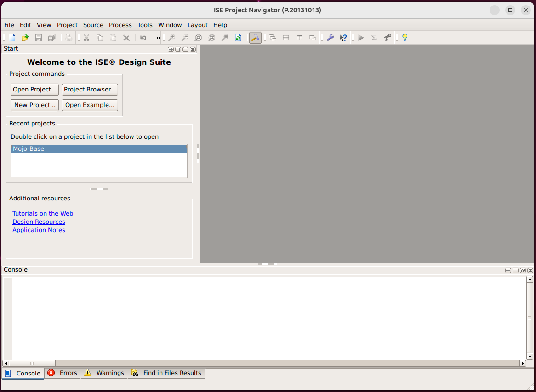536x392 pixels.
Task: Open the Application Notes link
Action: 39,230
